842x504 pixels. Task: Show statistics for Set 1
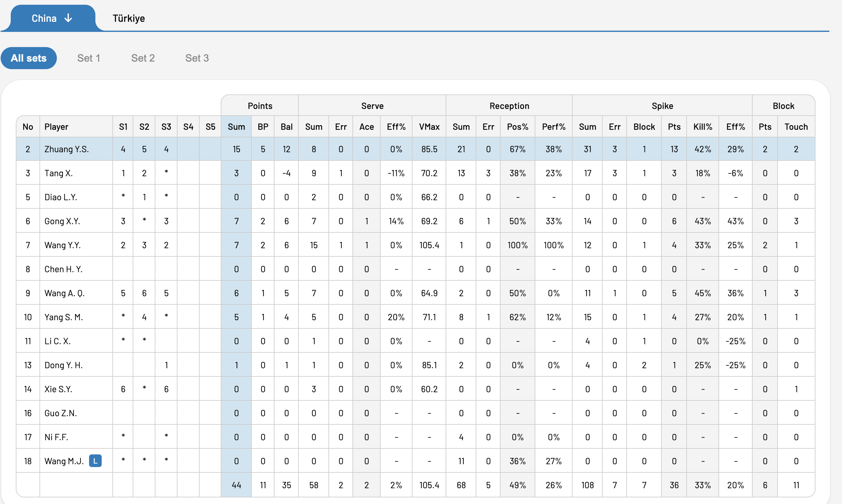tap(89, 58)
